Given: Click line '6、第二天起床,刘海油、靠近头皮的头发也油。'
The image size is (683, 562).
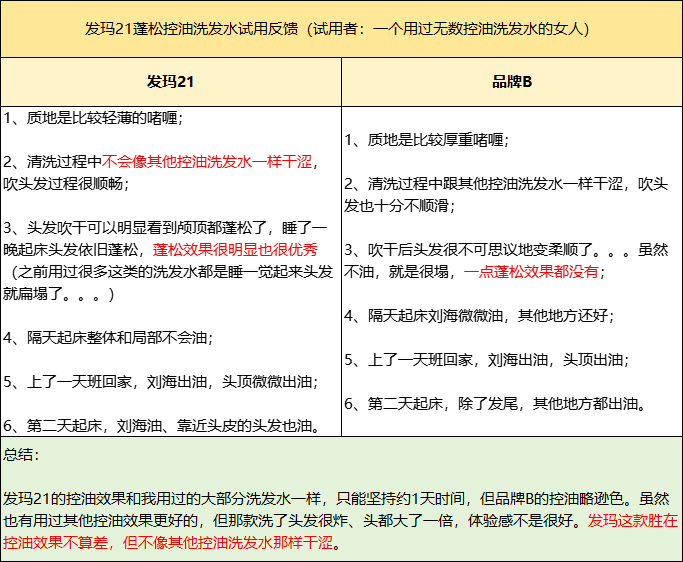Looking at the screenshot, I should [162, 426].
